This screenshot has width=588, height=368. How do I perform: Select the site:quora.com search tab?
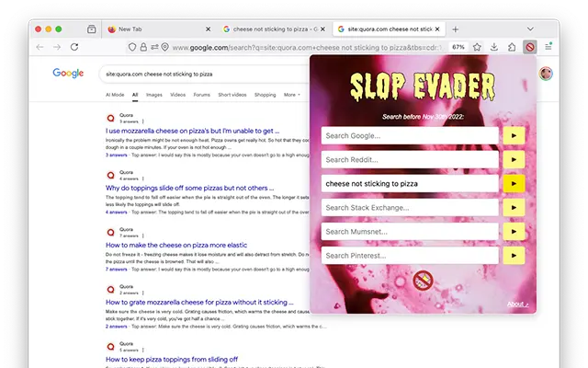pos(389,29)
